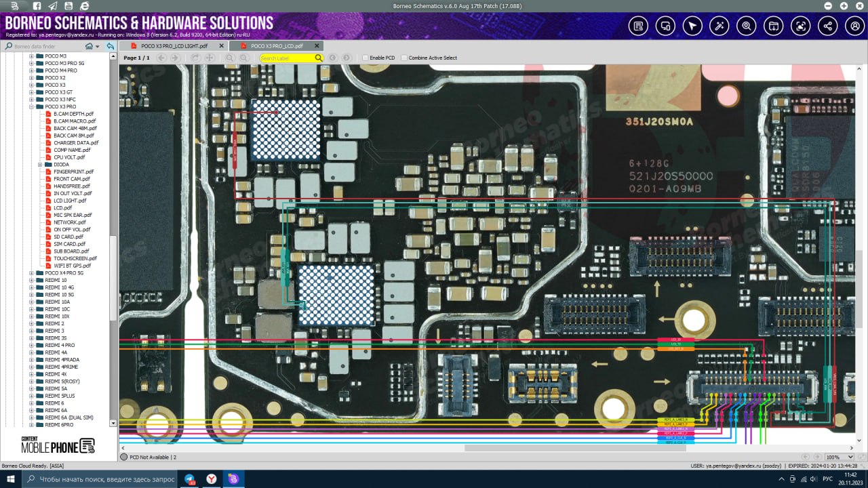This screenshot has height=488, width=868.
Task: Open the folder download icon
Action: click(x=773, y=26)
